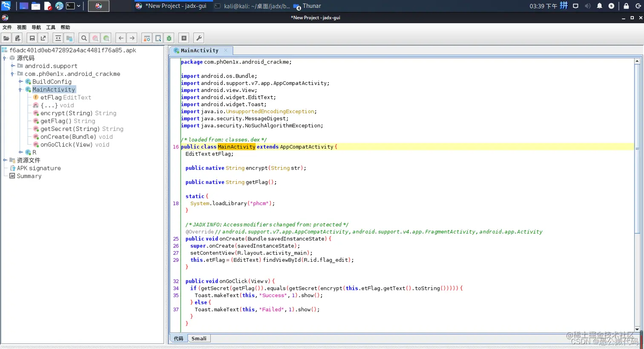
Task: Click the green bug debugger icon
Action: coord(169,38)
